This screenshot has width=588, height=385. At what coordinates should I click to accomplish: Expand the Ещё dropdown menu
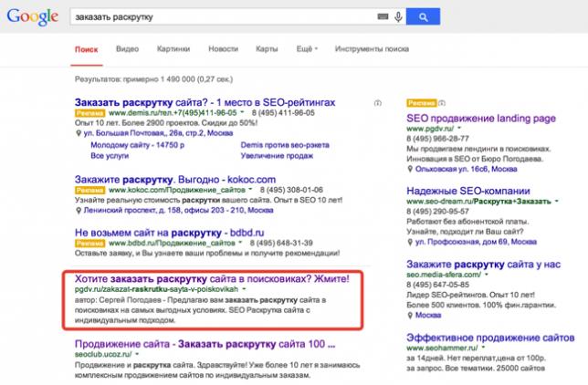[x=307, y=49]
